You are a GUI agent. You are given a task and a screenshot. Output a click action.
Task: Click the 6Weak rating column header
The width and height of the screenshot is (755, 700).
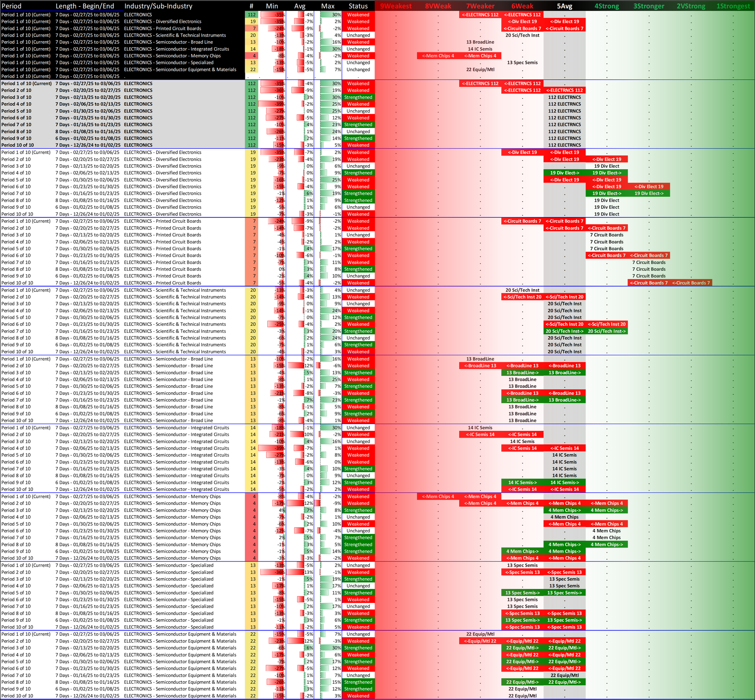[522, 6]
